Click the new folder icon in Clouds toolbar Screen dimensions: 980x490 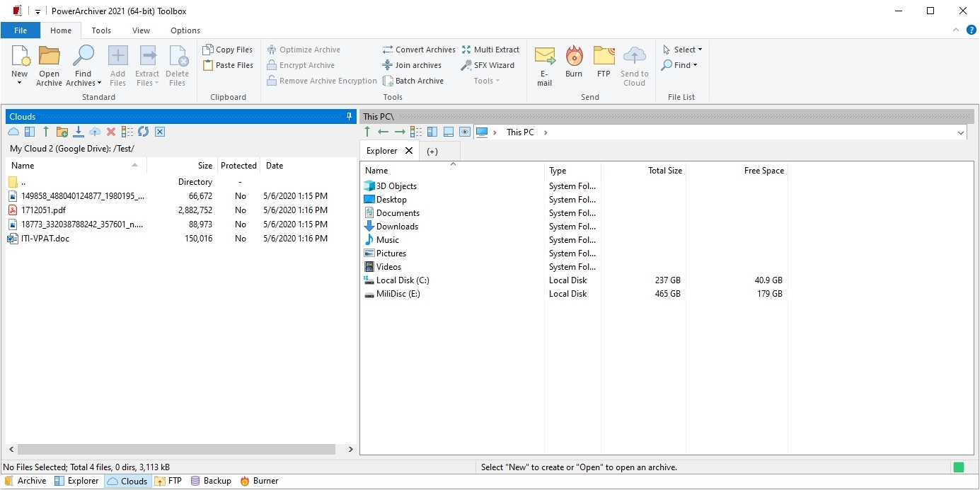62,132
